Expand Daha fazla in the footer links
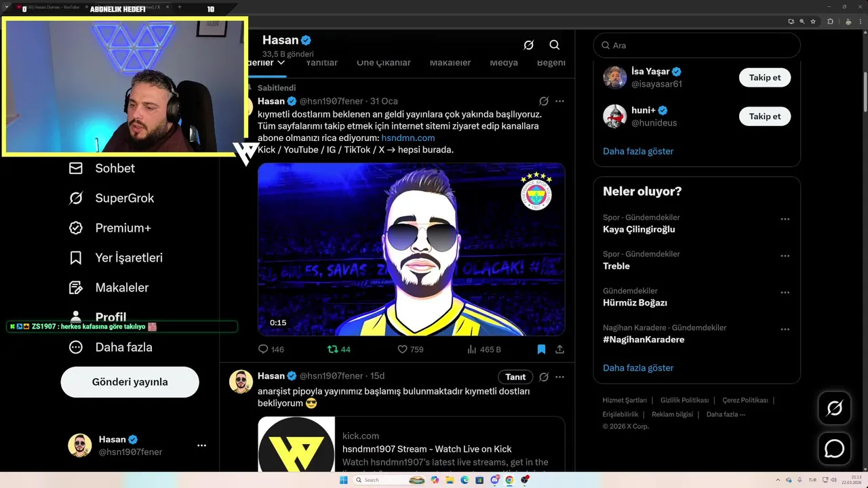 click(726, 414)
